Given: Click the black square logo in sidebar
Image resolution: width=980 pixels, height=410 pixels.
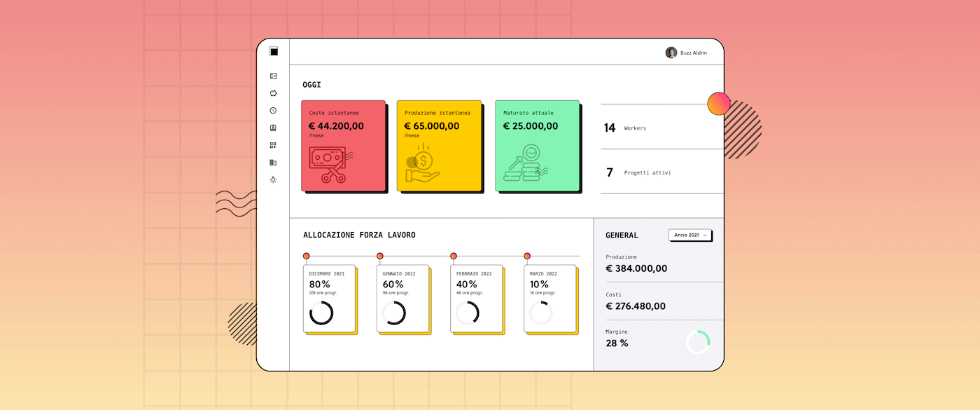Looking at the screenshot, I should tap(273, 51).
